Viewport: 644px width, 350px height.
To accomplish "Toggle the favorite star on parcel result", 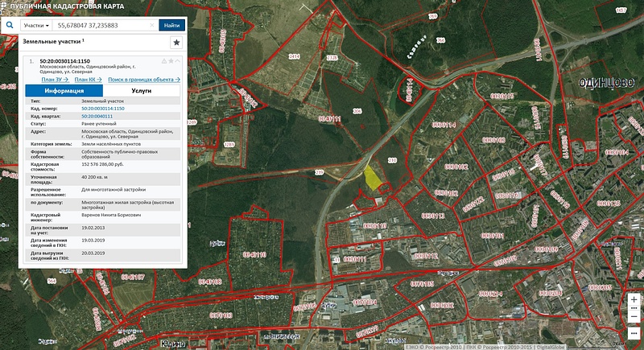I will click(x=171, y=61).
